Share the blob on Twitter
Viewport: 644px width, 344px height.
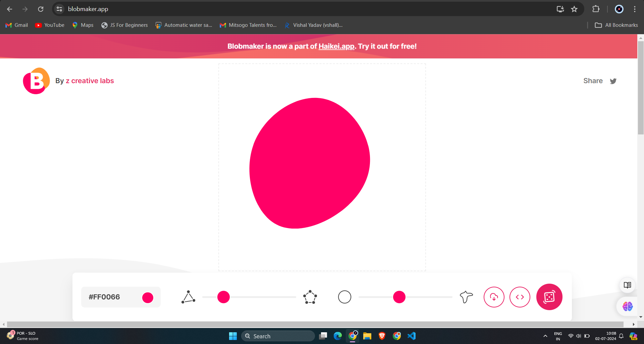tap(613, 81)
